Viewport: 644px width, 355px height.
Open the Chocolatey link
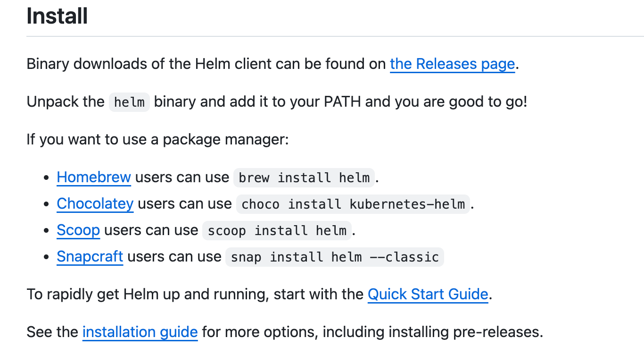[95, 203]
